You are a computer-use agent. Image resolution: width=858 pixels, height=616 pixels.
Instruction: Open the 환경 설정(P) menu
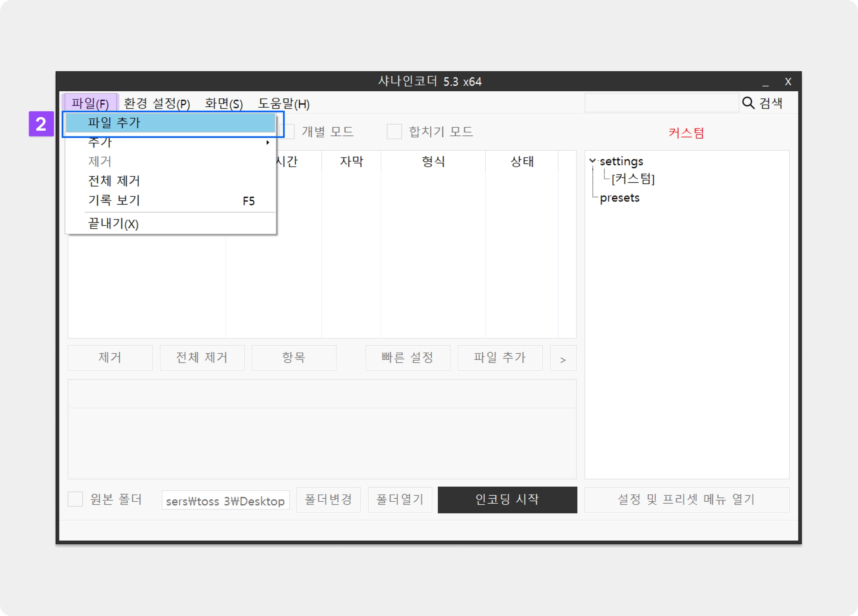(157, 103)
